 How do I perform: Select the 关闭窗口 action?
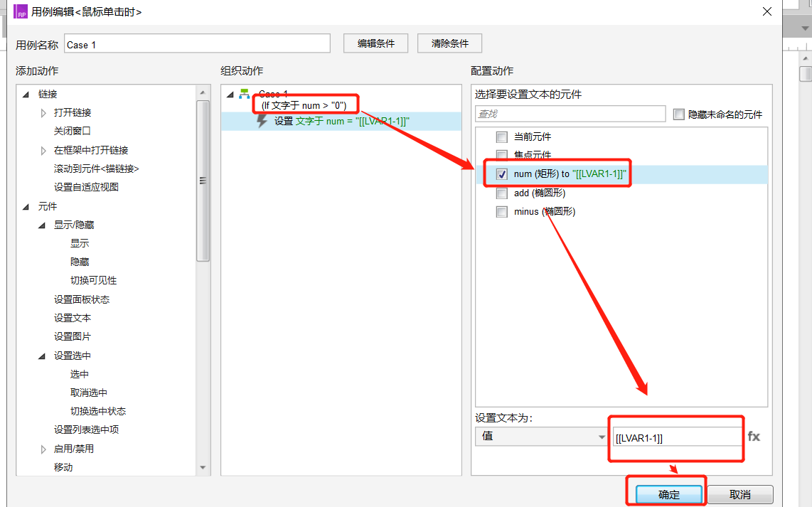point(72,131)
